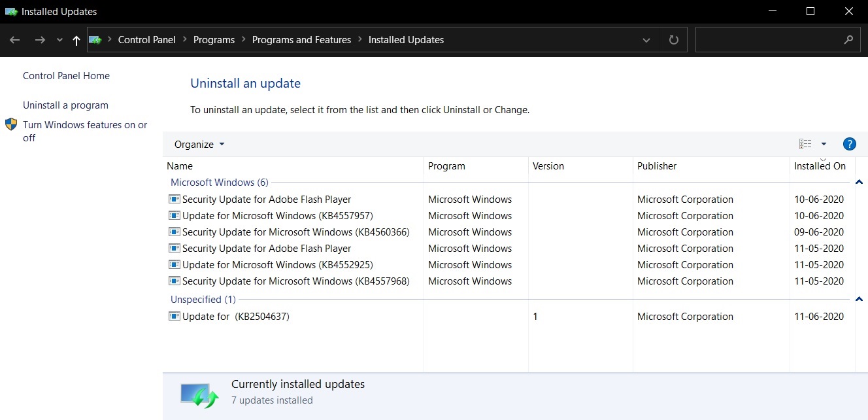This screenshot has height=420, width=868.
Task: Click 7 updates installed status text
Action: [x=272, y=400]
